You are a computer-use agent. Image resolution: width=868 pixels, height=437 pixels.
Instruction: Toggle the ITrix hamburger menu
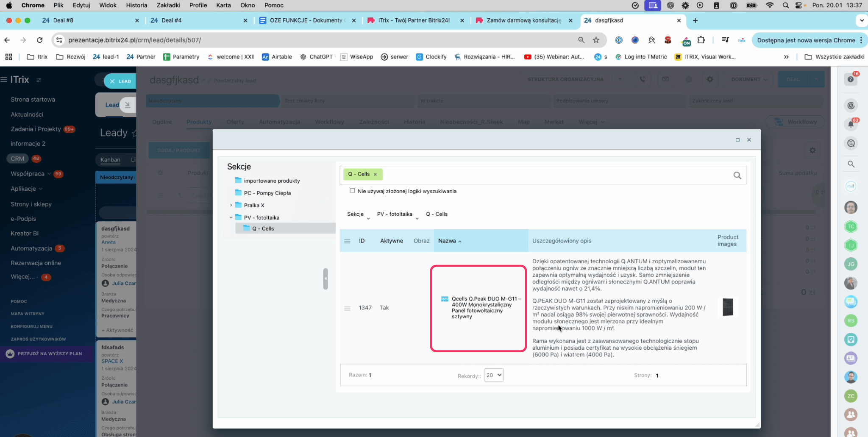[4, 80]
